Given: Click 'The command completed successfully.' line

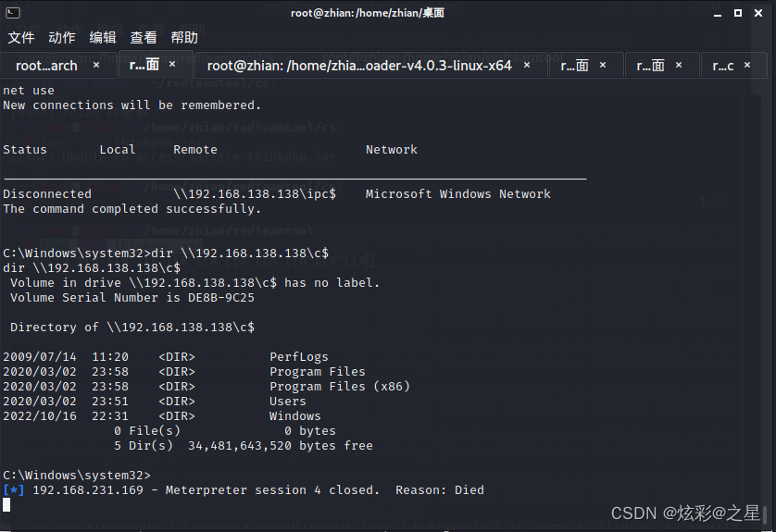Looking at the screenshot, I should click(x=131, y=209).
